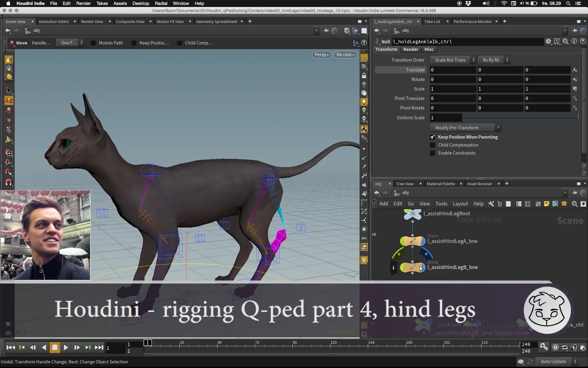Viewport: 588px width, 368px height.
Task: Toggle the abc text display icon
Action: click(364, 238)
